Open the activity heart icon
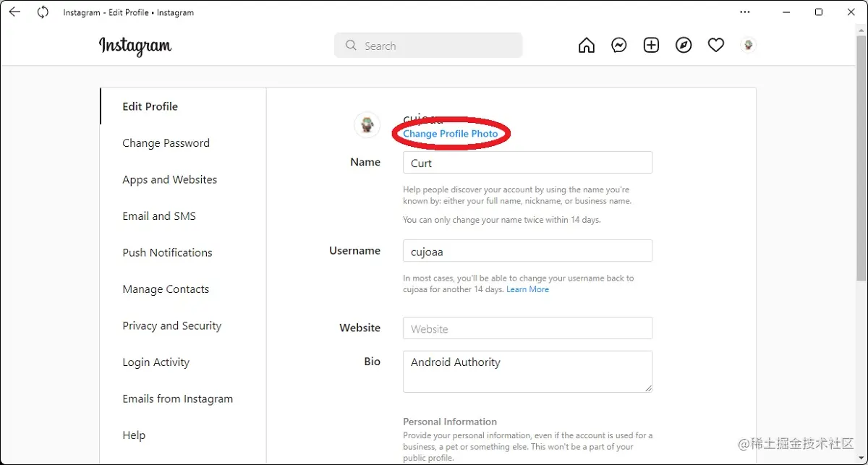The width and height of the screenshot is (868, 465). click(716, 46)
